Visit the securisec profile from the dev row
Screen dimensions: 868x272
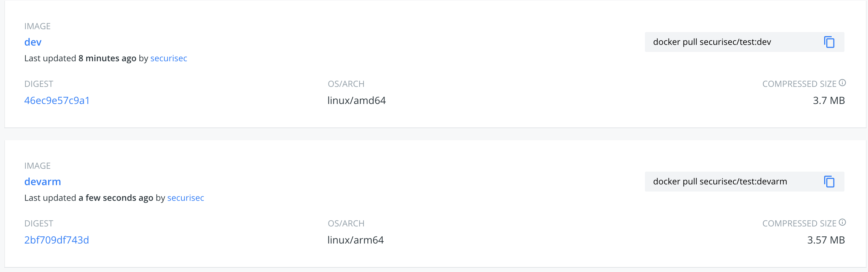[x=169, y=58]
